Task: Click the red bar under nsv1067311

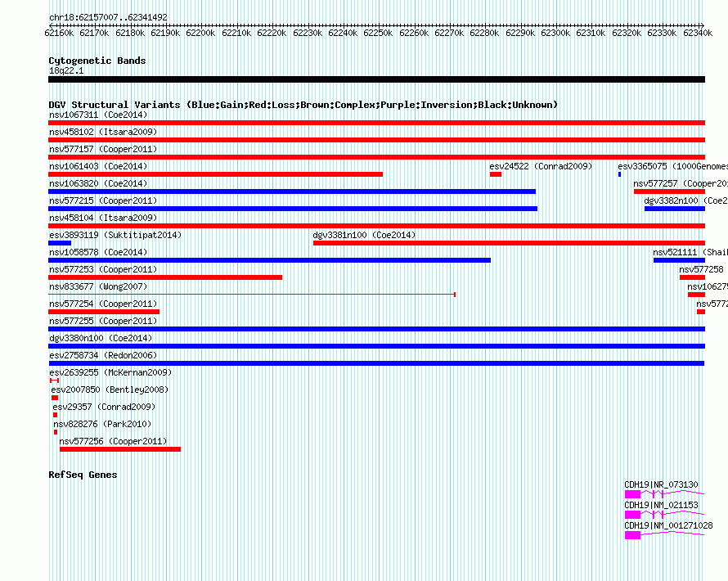Action: (376, 123)
